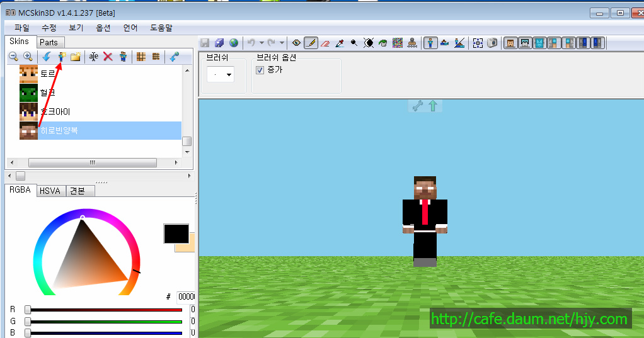Create a new folder

click(x=76, y=57)
